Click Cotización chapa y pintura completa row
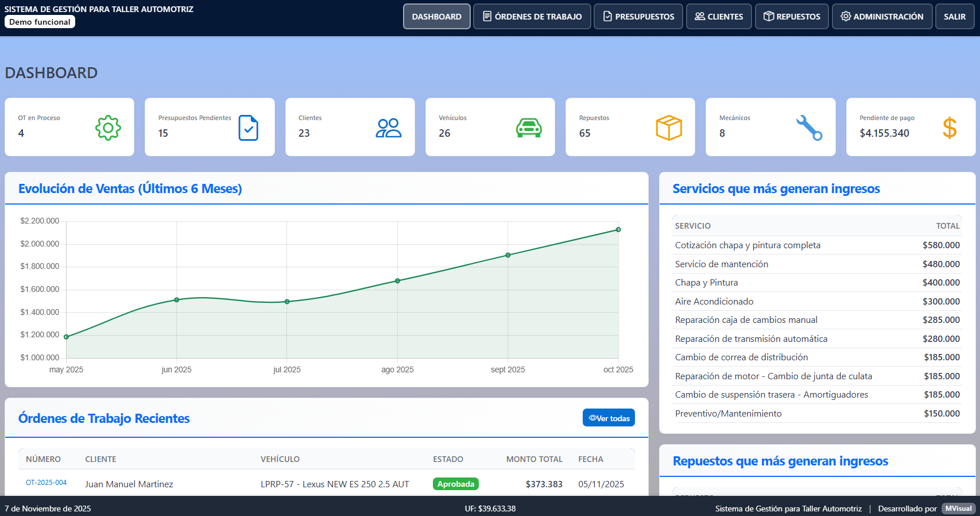This screenshot has width=980, height=516. (x=817, y=245)
